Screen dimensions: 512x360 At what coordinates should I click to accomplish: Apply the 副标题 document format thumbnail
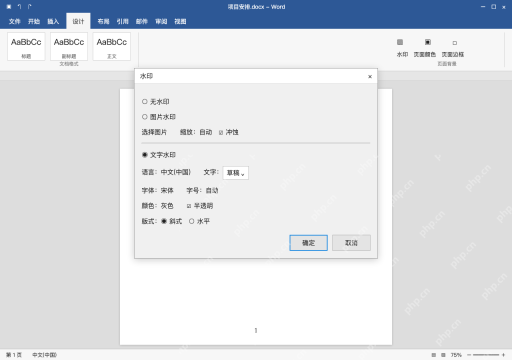point(69,47)
